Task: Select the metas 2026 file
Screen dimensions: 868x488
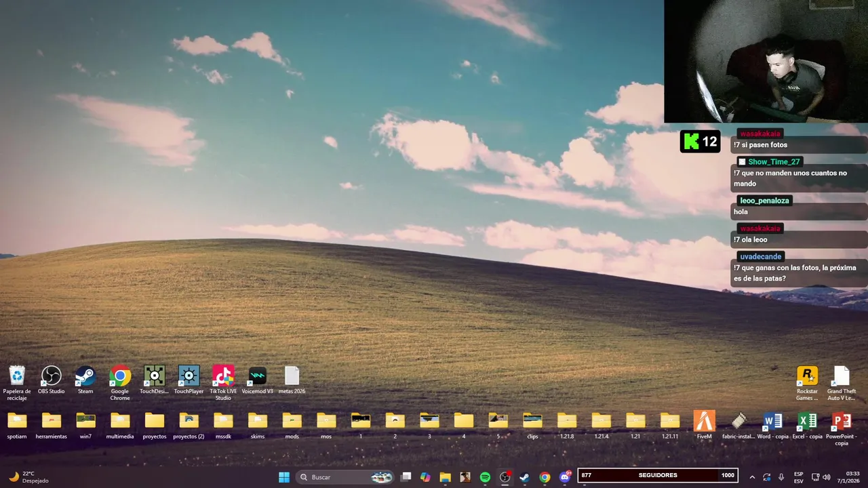Action: coord(292,380)
